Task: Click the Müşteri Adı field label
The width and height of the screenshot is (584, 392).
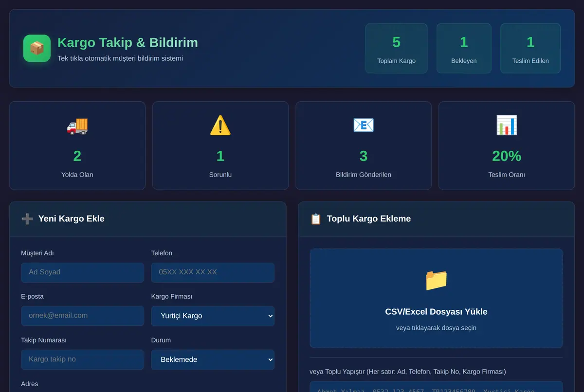Action: pos(37,253)
